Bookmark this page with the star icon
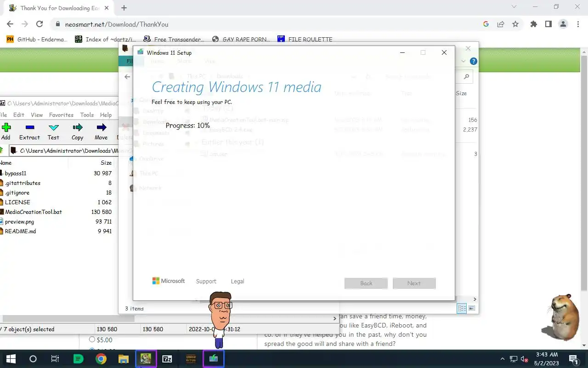Screen dimensions: 588x368 pyautogui.click(x=515, y=24)
